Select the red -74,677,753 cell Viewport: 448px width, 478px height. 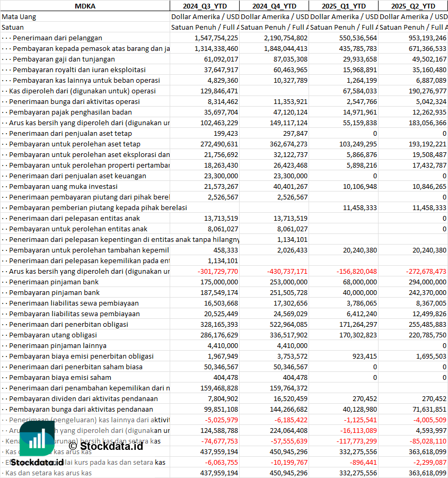(205, 441)
